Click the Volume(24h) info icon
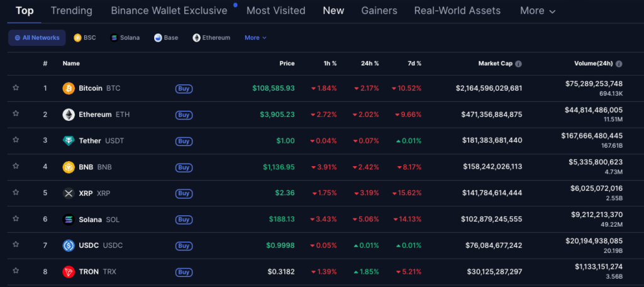 (619, 64)
